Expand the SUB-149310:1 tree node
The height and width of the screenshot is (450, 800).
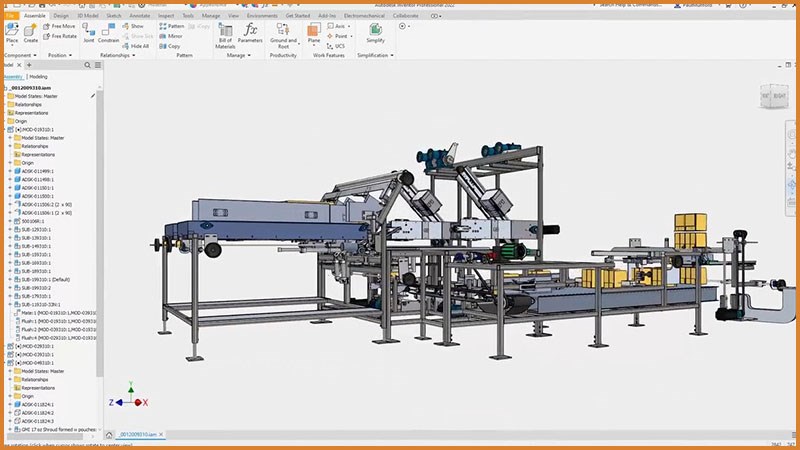tap(10, 246)
